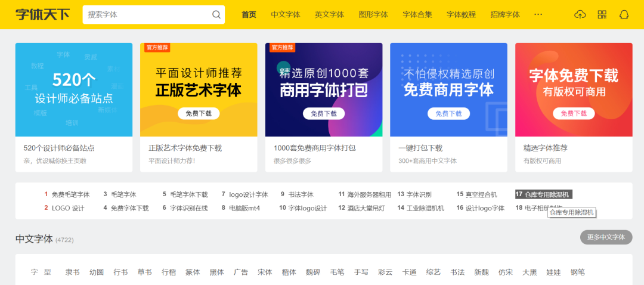Open the 字体教程 nav item

click(x=461, y=15)
